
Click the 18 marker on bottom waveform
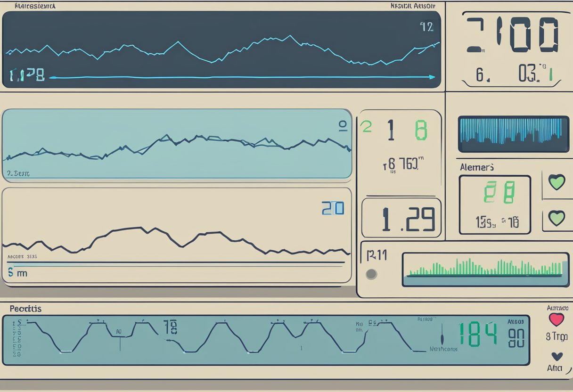tap(170, 327)
